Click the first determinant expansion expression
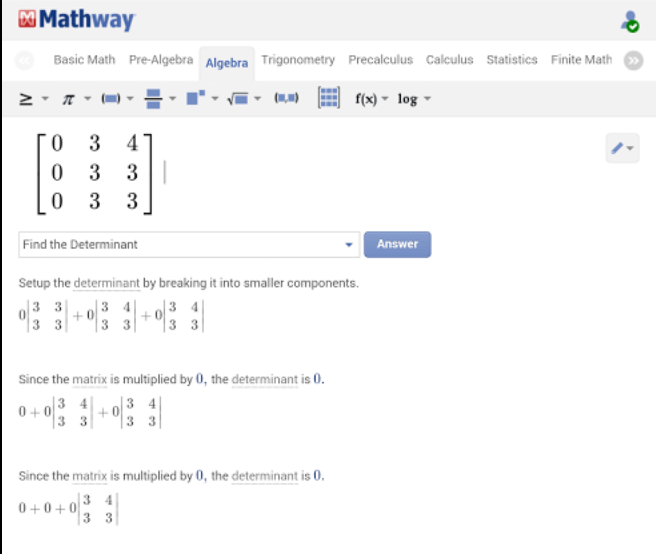 (111, 316)
